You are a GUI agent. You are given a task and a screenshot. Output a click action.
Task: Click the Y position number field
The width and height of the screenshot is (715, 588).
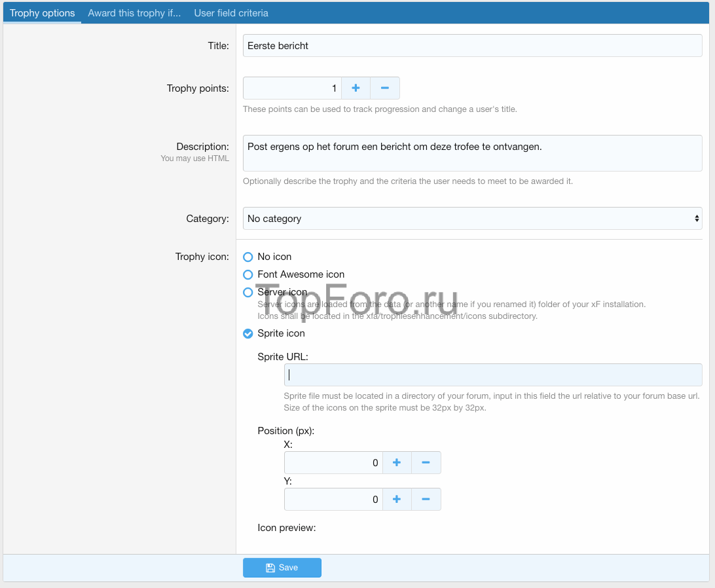(x=333, y=500)
